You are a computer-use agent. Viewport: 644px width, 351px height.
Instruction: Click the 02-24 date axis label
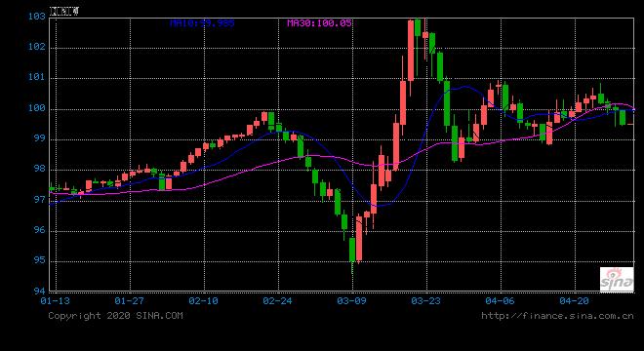pos(277,301)
